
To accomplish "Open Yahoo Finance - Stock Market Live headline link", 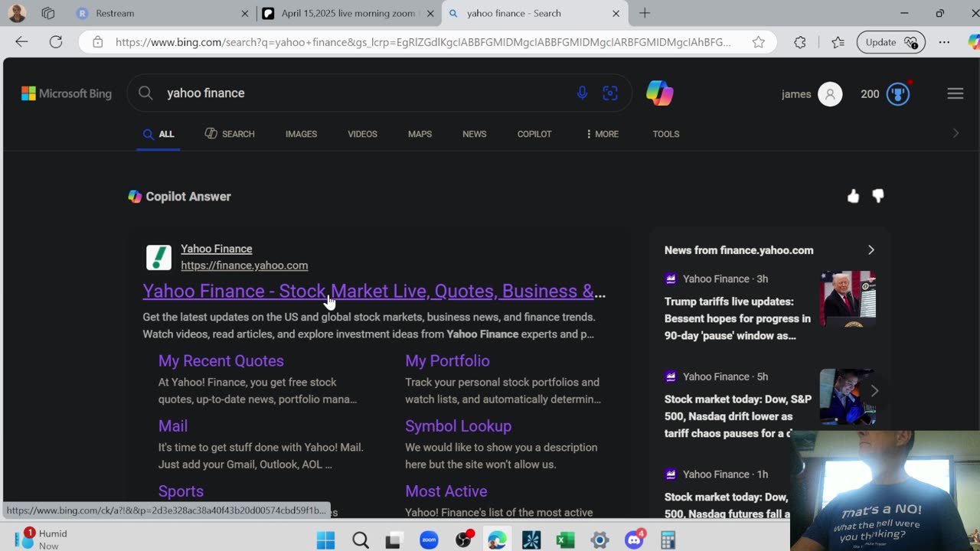I will (374, 291).
